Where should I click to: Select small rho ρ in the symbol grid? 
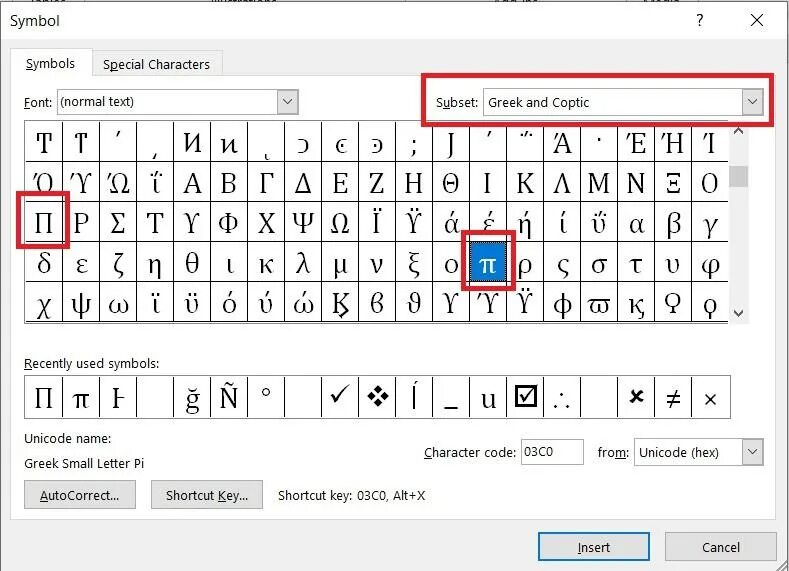(525, 263)
